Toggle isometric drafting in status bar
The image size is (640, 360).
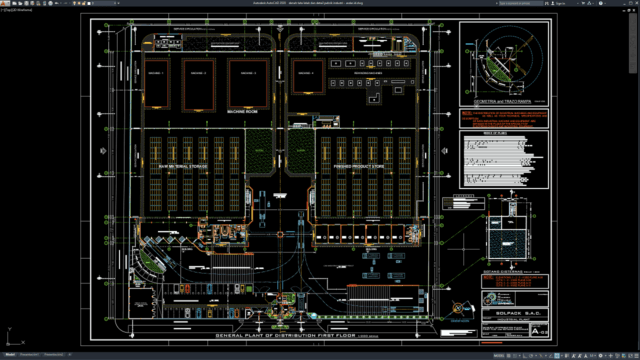click(x=541, y=356)
